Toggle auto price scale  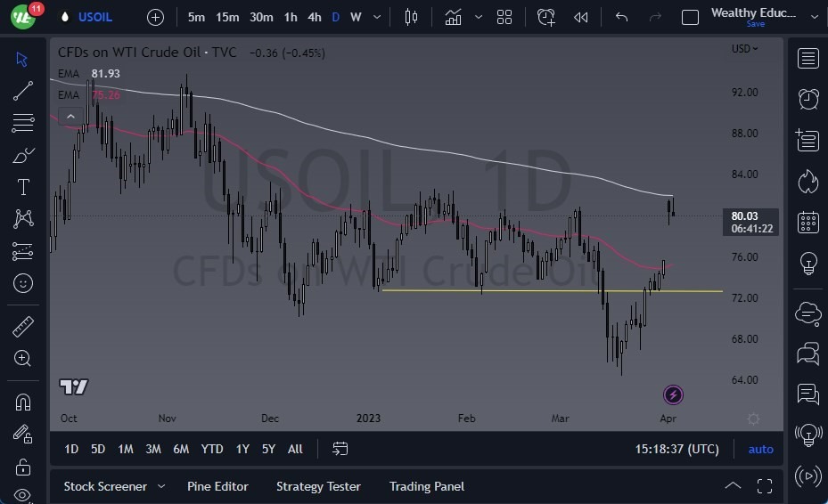(760, 449)
